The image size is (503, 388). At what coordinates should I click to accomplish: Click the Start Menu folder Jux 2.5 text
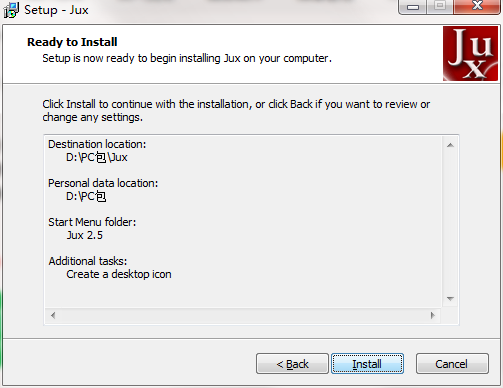click(x=85, y=235)
